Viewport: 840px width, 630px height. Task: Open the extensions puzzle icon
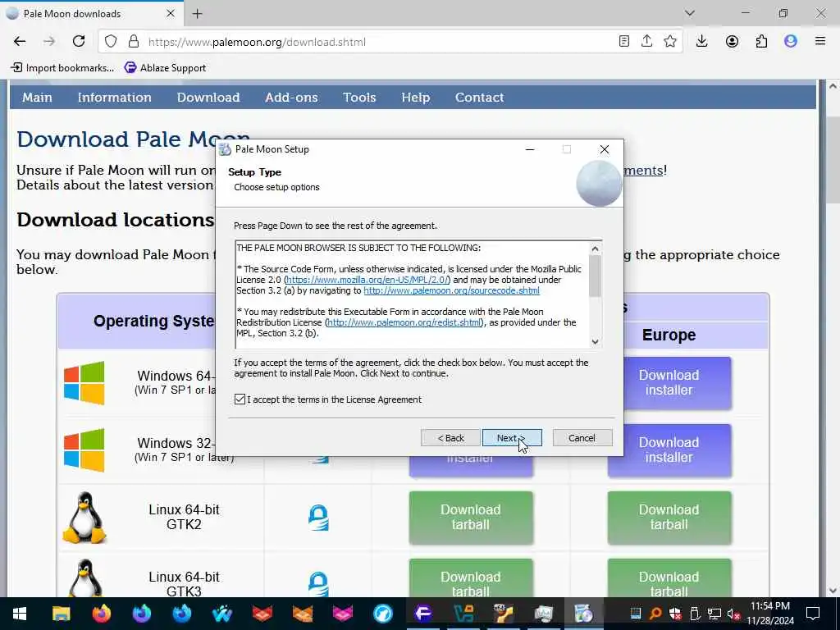[761, 41]
